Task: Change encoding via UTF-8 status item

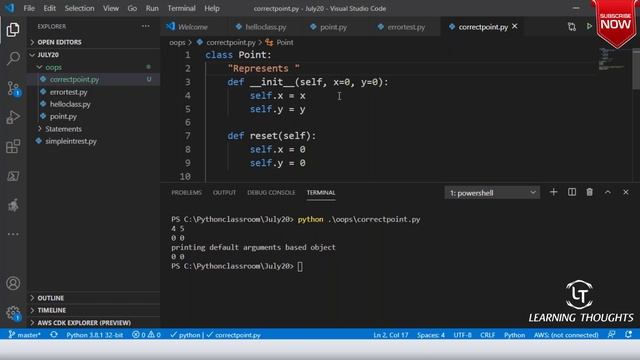Action: point(462,335)
